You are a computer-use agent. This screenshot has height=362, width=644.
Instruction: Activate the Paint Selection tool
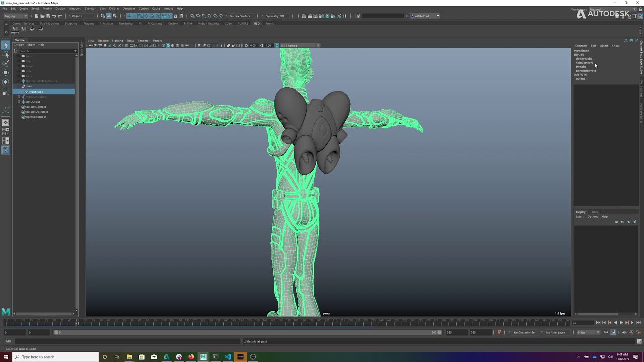click(6, 64)
